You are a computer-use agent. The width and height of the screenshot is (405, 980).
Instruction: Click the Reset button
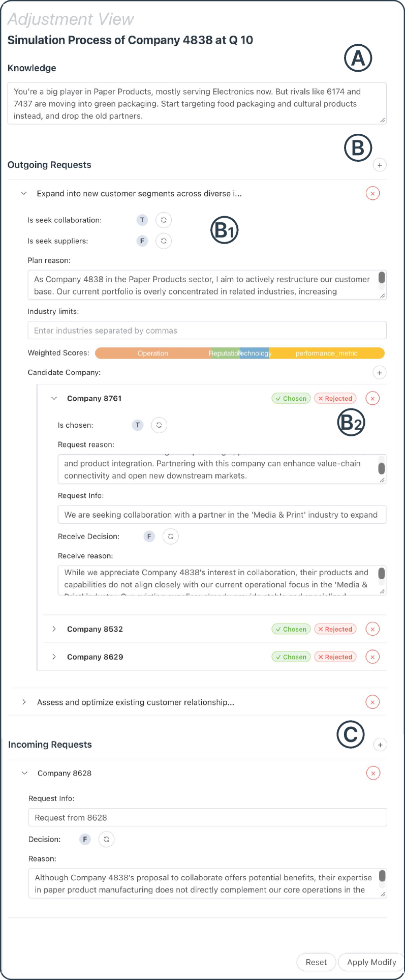[316, 962]
